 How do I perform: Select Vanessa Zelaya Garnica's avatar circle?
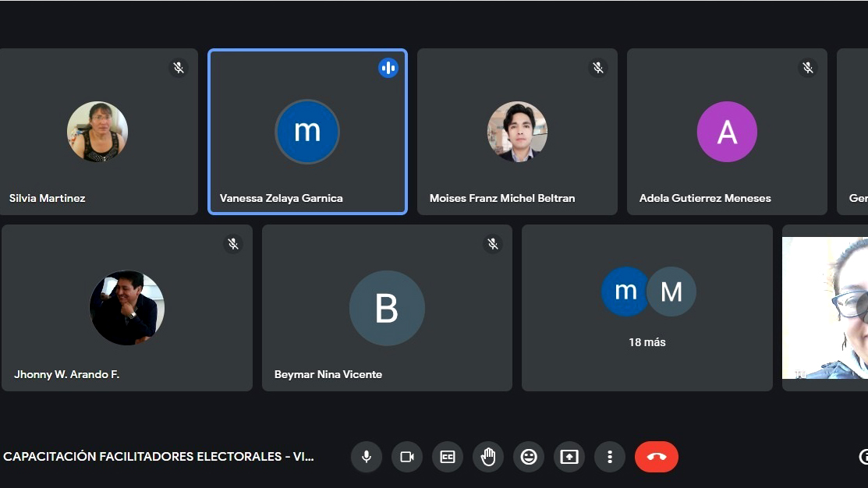coord(307,132)
